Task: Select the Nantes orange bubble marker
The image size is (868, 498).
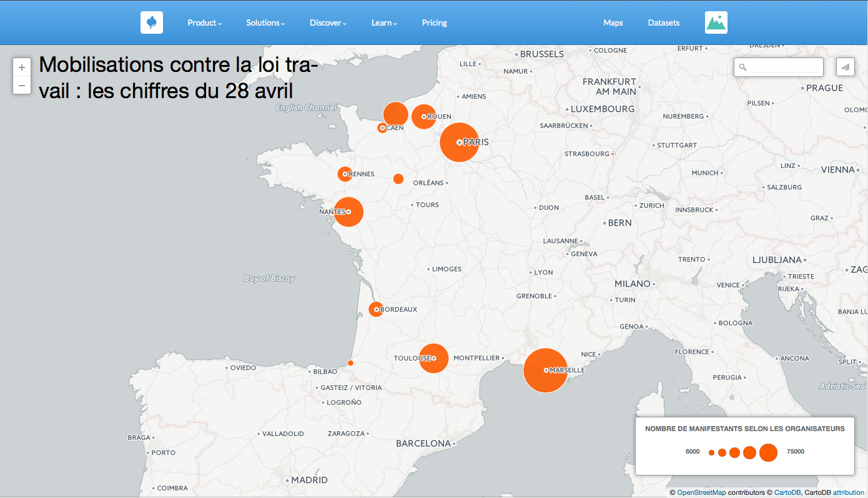Action: point(348,212)
